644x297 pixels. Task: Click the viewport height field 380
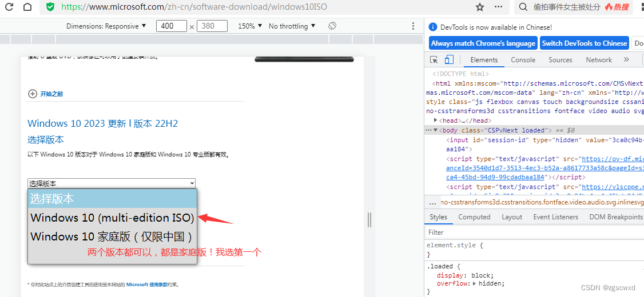pos(212,26)
